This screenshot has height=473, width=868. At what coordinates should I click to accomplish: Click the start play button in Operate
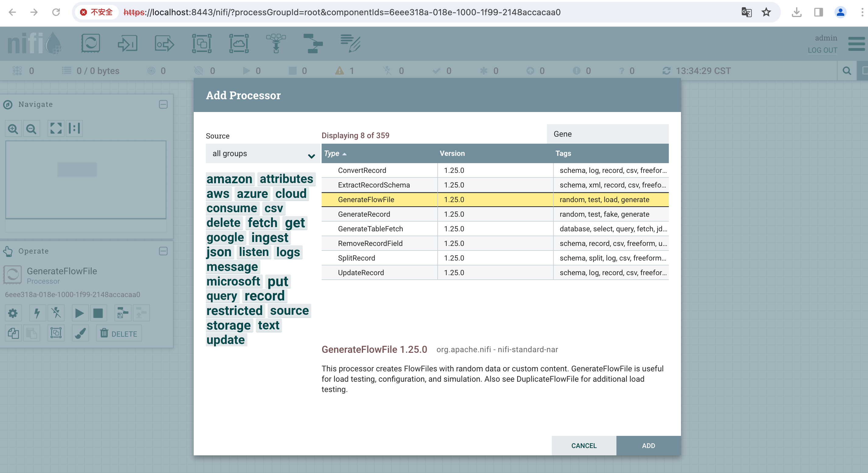pos(80,313)
